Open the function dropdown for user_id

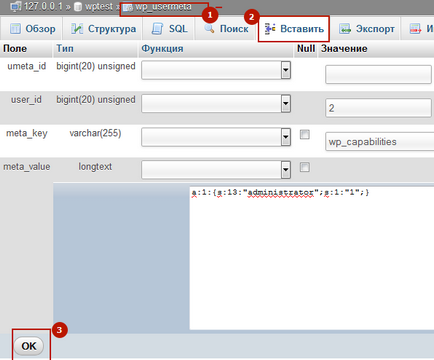[x=216, y=103]
